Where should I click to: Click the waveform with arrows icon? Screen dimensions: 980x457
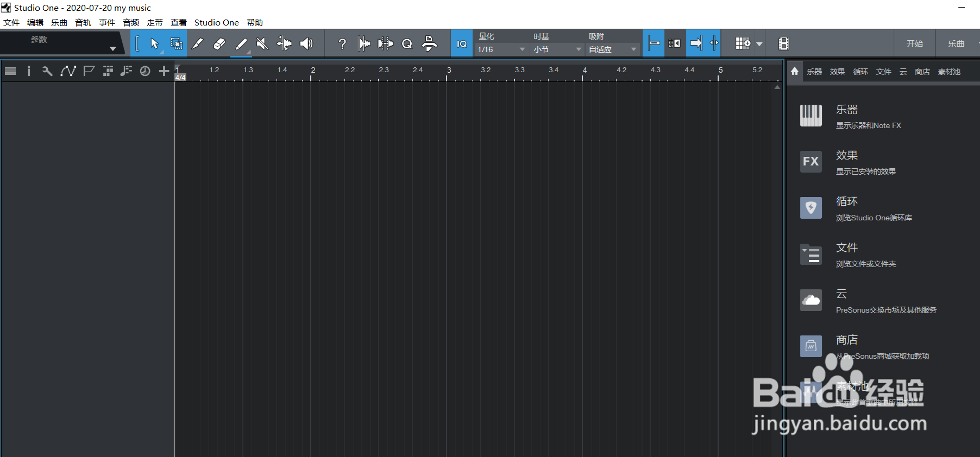point(386,43)
